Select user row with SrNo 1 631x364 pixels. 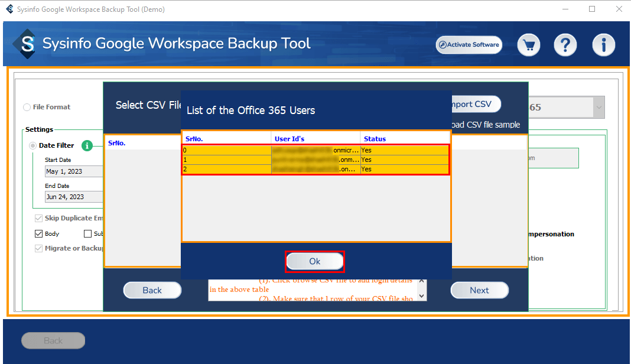click(x=316, y=160)
